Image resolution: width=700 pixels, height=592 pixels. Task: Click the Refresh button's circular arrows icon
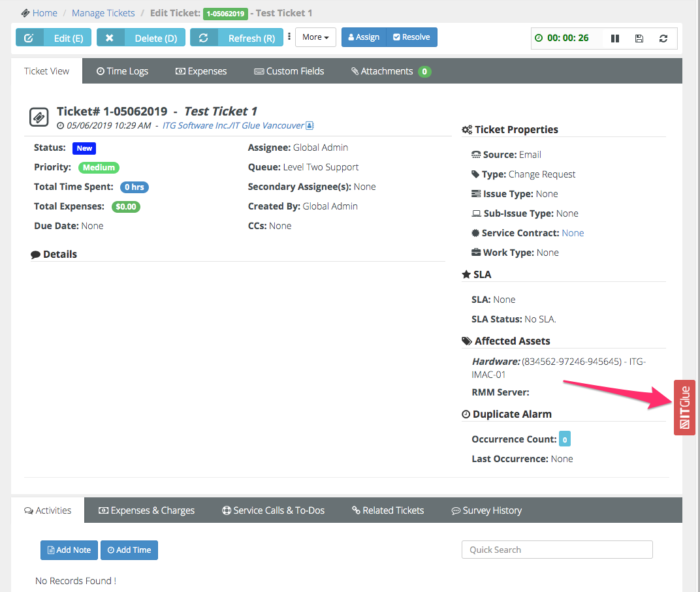[x=204, y=38]
